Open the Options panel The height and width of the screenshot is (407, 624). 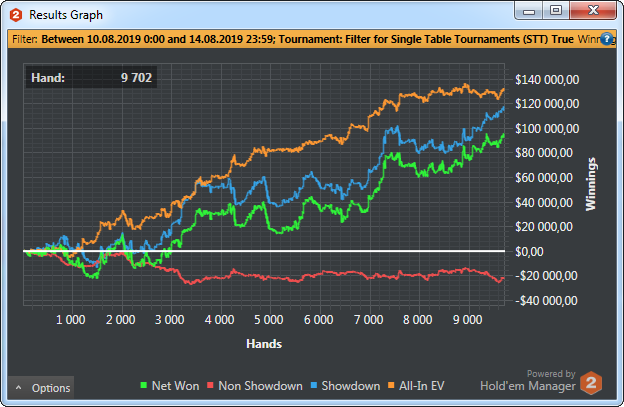pyautogui.click(x=41, y=388)
